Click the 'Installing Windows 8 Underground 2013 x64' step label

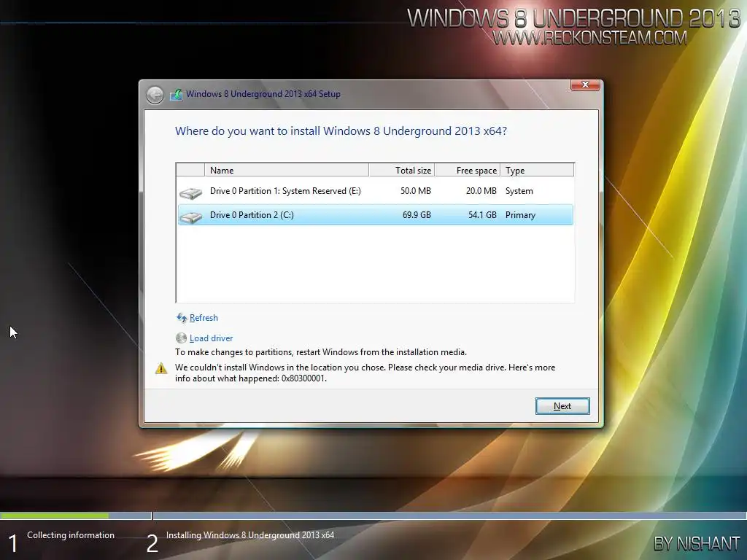coord(249,535)
